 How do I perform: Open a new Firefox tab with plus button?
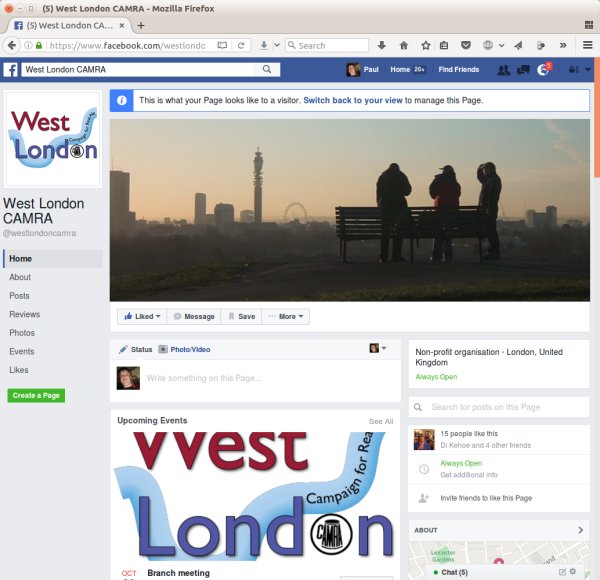(141, 25)
